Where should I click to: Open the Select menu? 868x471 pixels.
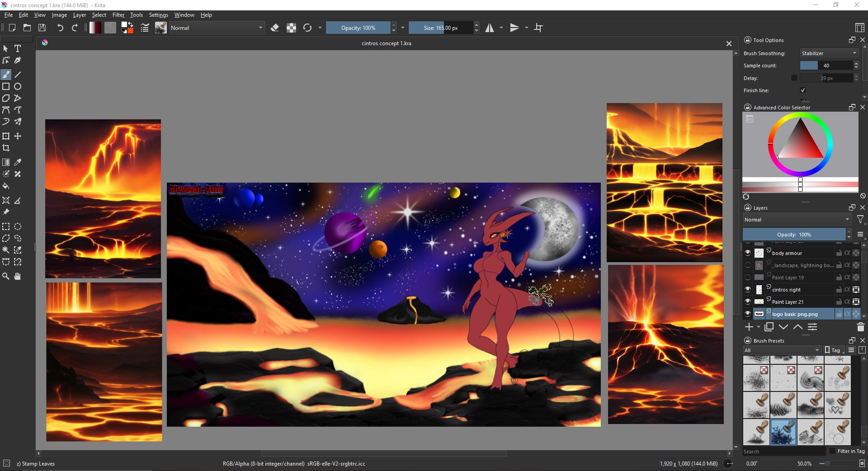point(99,15)
